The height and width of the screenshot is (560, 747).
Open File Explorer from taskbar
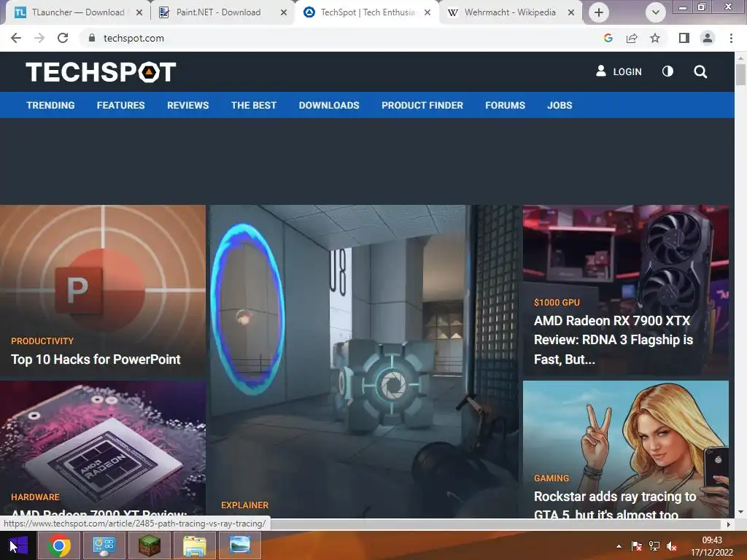click(194, 545)
